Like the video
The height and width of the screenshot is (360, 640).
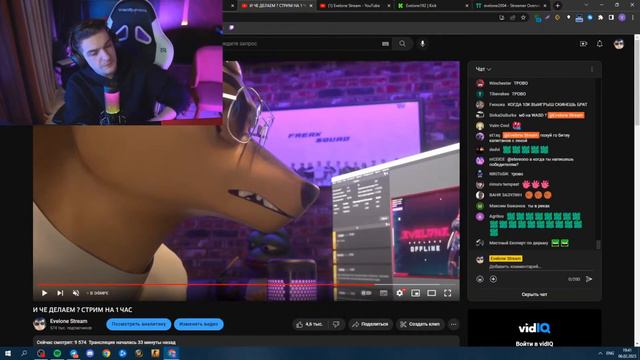click(309, 324)
